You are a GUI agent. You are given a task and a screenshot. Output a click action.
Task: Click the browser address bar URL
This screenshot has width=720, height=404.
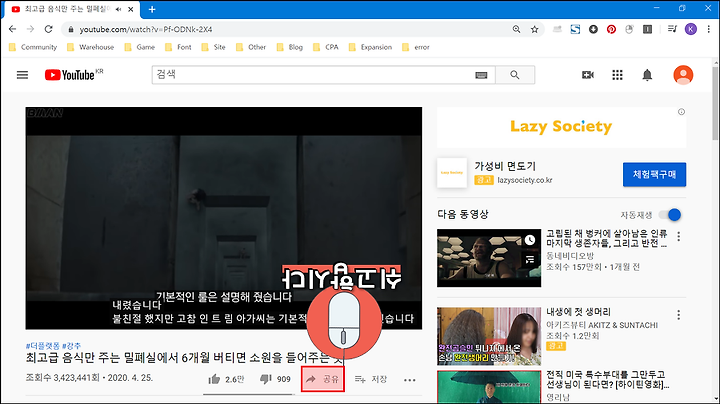(x=146, y=29)
